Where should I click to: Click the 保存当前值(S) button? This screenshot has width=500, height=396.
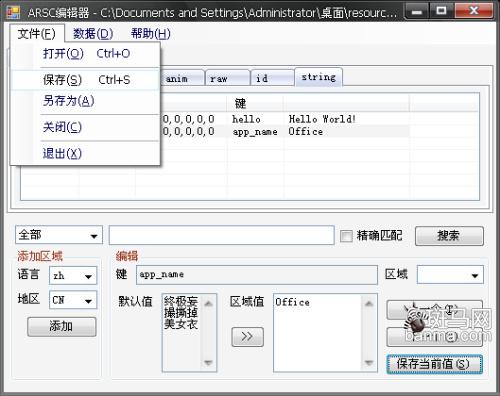pos(434,364)
